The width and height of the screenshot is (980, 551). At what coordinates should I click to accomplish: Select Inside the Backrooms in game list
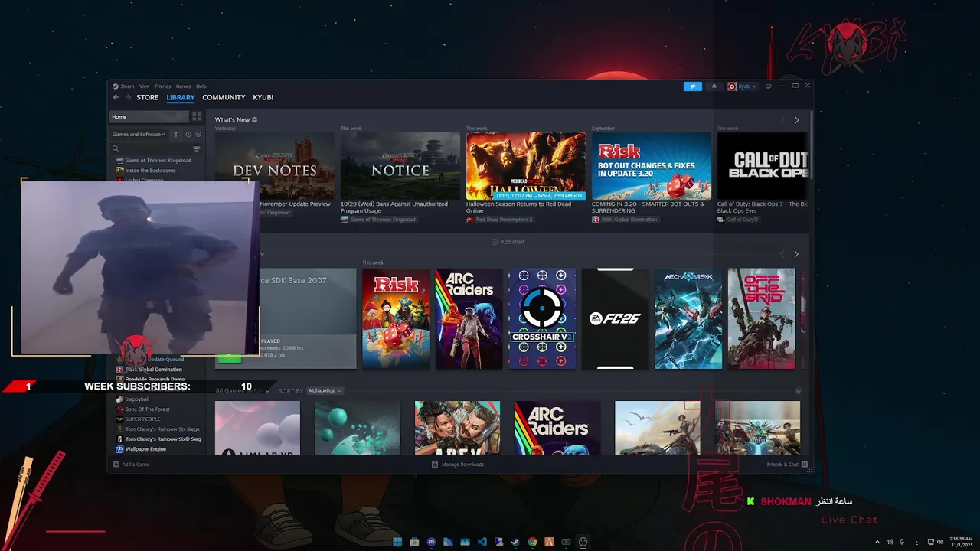145,171
